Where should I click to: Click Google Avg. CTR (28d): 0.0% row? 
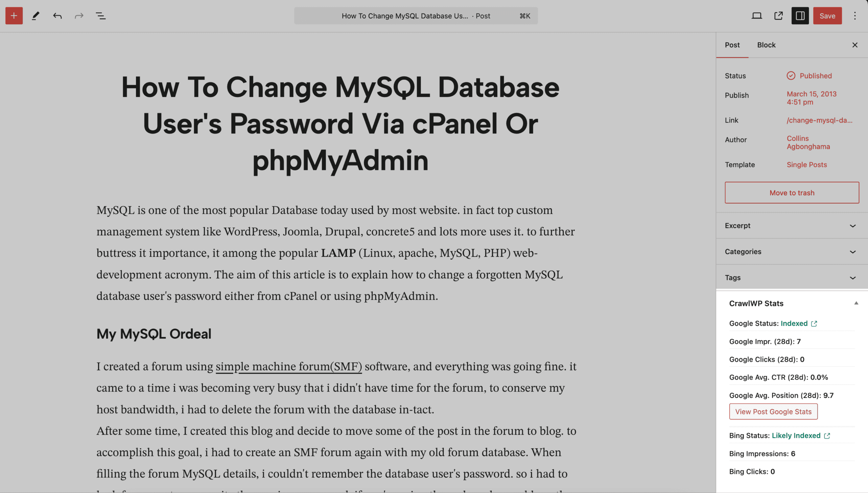click(792, 377)
